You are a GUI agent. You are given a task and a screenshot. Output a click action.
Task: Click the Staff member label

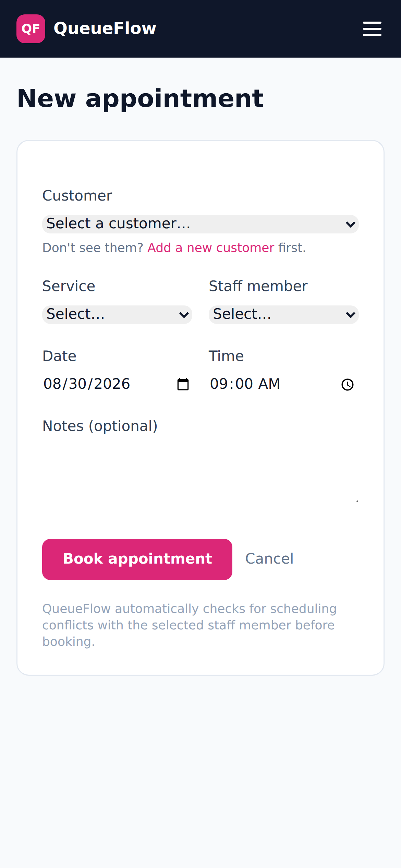coord(258,286)
